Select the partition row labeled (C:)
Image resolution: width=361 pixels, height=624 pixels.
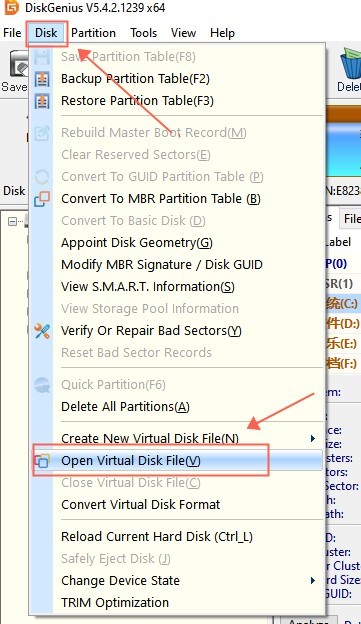[343, 304]
